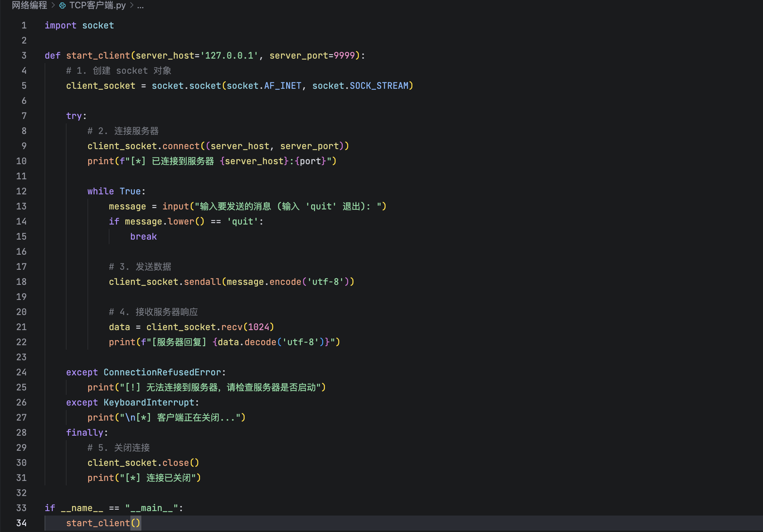Select line number 1 in gutter
The image size is (763, 532).
24,25
